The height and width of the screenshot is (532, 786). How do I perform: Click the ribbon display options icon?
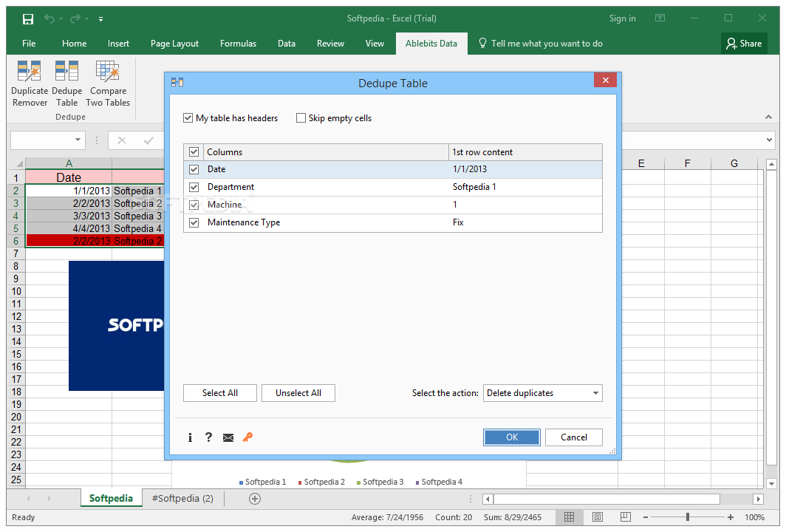[x=660, y=18]
